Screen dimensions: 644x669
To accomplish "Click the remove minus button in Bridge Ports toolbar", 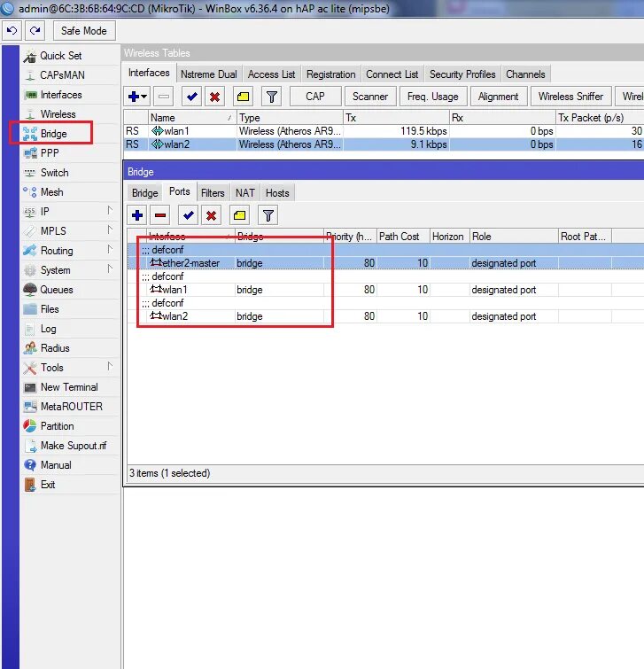I will (160, 215).
